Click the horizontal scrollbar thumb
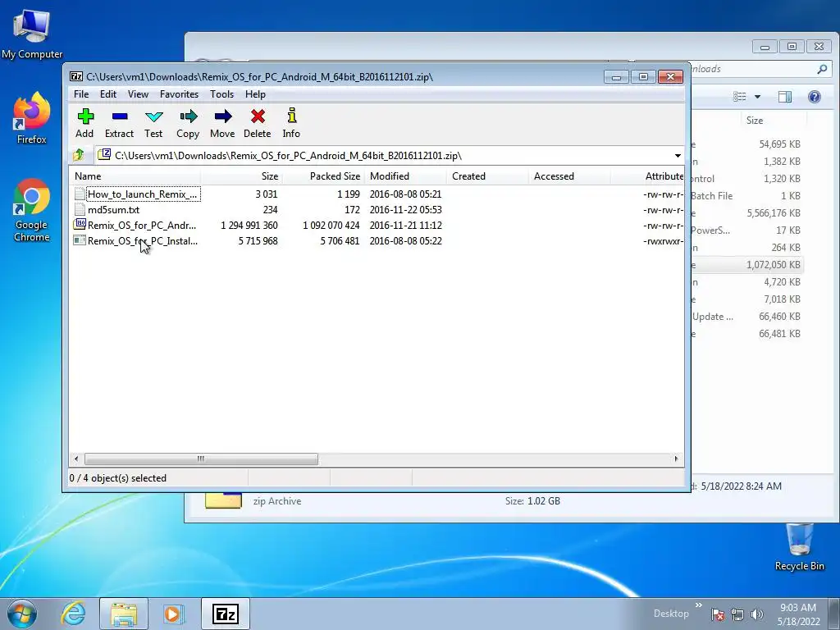840x630 pixels. click(201, 459)
